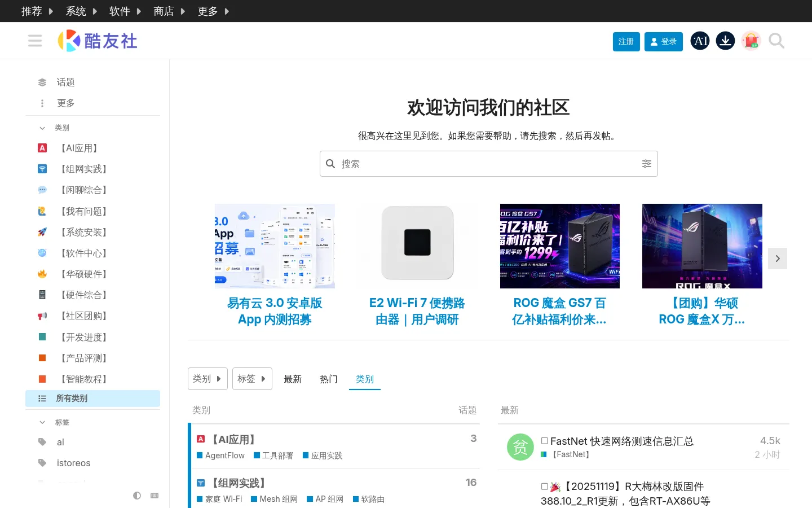Open the E2 Wi-Fi 7 router thumbnail
The image size is (812, 508).
coord(417,246)
